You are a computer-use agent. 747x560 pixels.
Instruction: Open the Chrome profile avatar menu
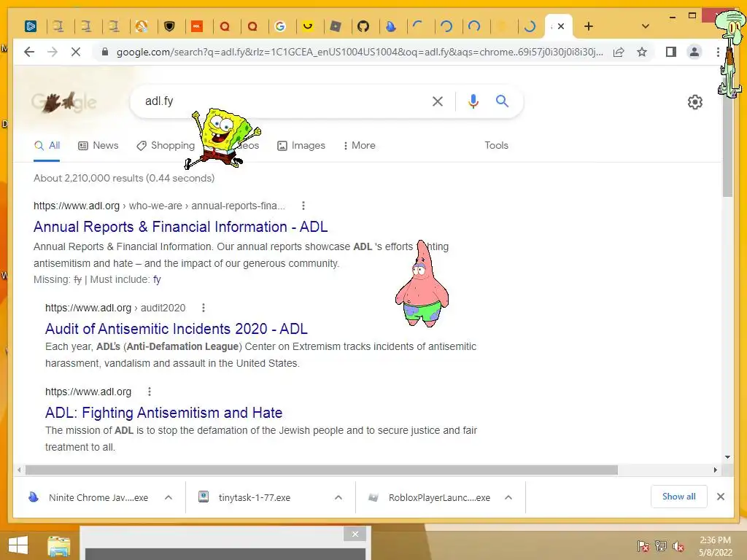694,52
